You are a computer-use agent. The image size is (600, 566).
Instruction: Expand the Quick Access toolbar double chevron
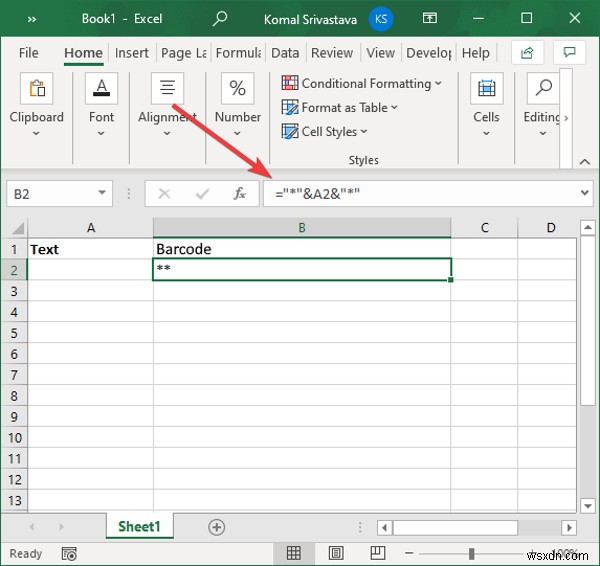coord(32,19)
